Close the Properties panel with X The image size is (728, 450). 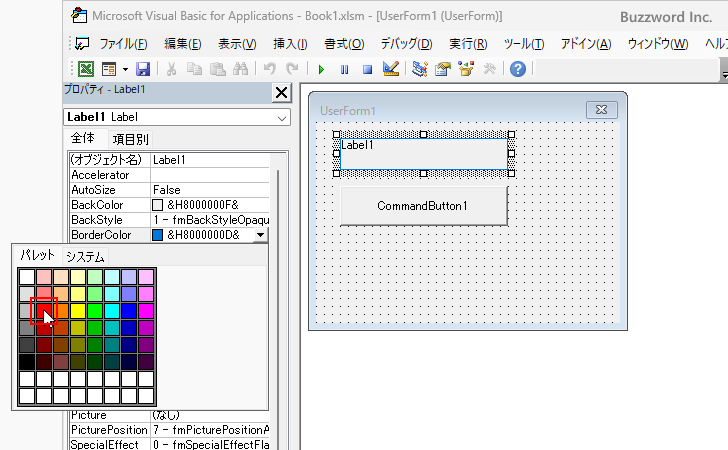click(281, 92)
